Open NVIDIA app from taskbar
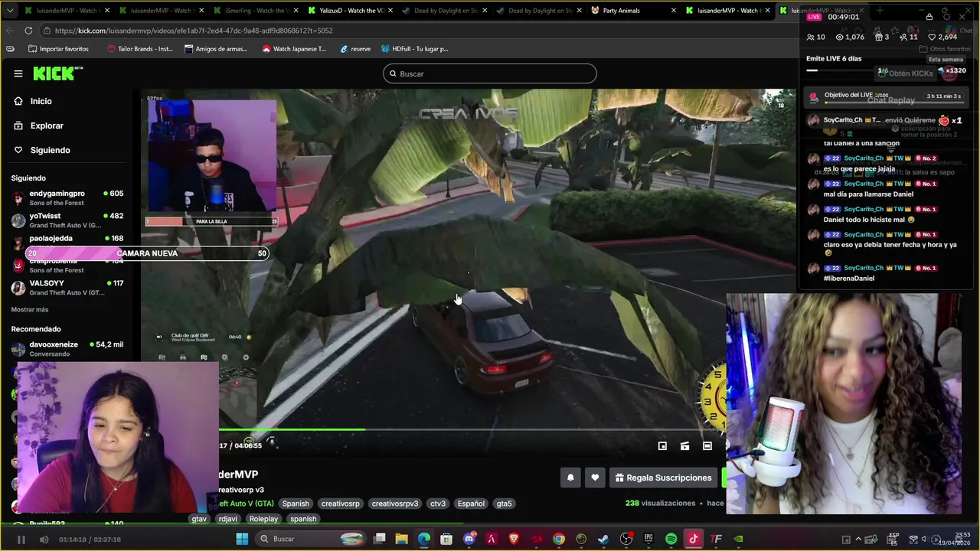 pyautogui.click(x=739, y=539)
